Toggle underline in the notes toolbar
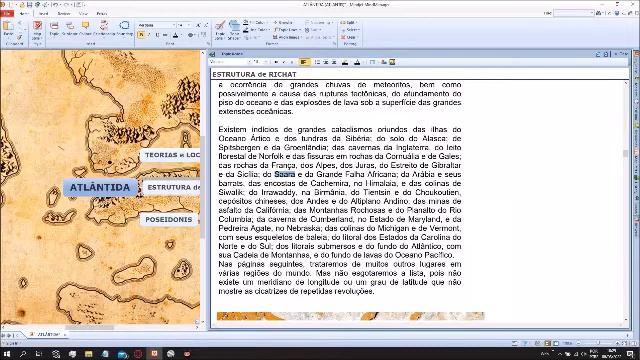The width and height of the screenshot is (640, 360). pos(291,62)
